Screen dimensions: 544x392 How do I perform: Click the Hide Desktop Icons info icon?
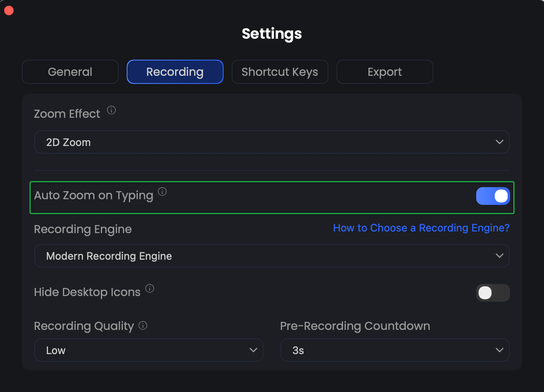(x=150, y=288)
